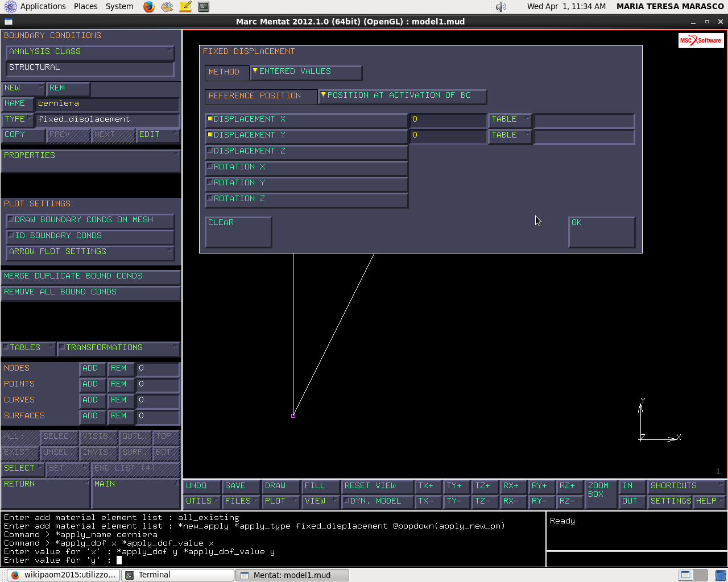Click Merge Duplicate Bound Conds
The image size is (728, 582).
pyautogui.click(x=90, y=277)
